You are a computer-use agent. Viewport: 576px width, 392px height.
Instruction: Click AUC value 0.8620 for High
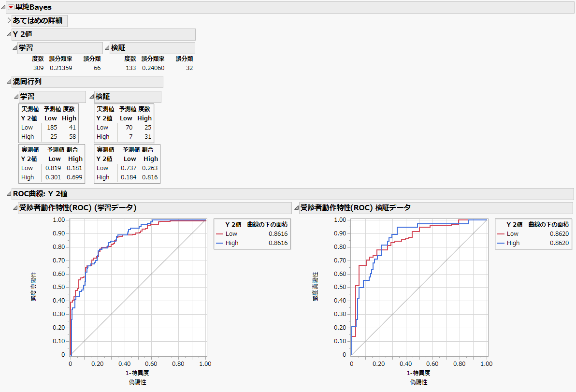point(559,243)
